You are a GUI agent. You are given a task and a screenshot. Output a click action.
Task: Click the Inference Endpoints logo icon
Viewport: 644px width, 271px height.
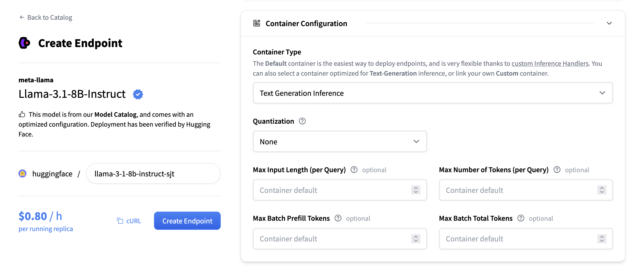click(x=24, y=43)
